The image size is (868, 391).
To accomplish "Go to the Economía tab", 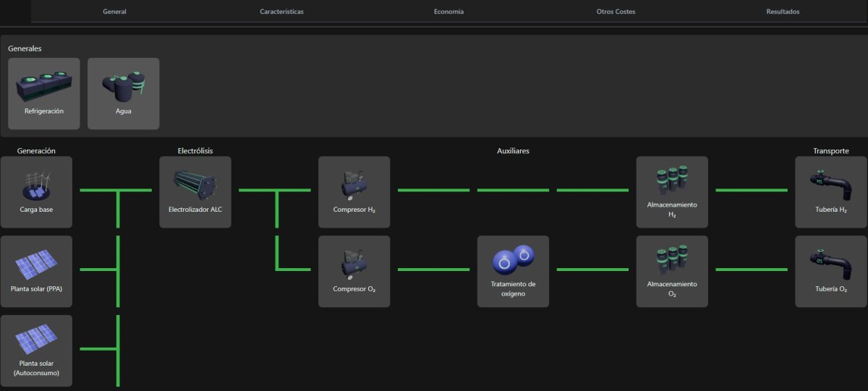I will pyautogui.click(x=448, y=12).
